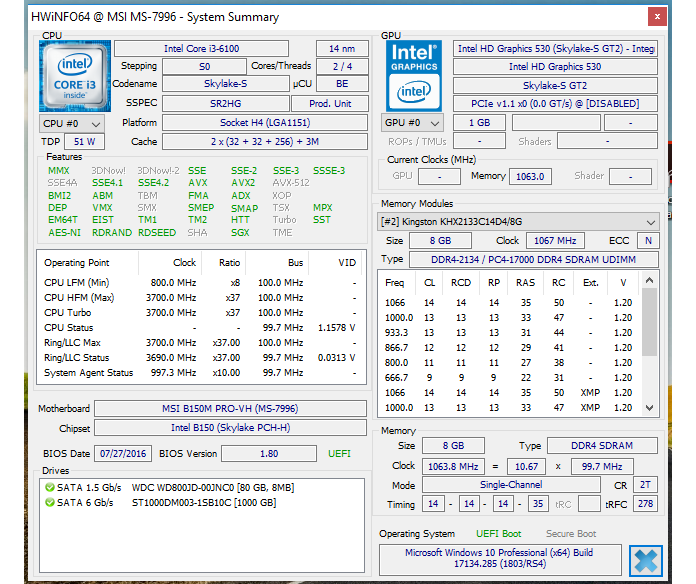This screenshot has width=696, height=584.
Task: Click the Intel Core i3-6100 CPU name field
Action: point(202,48)
